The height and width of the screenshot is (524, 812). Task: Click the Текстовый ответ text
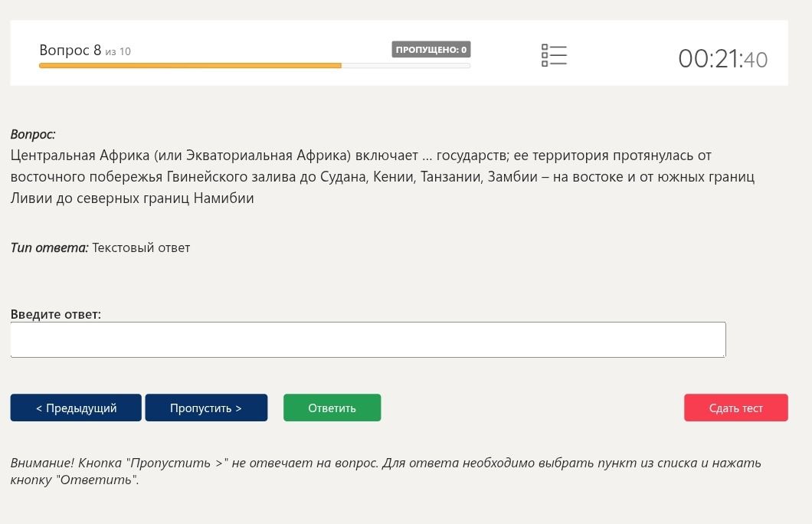tap(141, 247)
